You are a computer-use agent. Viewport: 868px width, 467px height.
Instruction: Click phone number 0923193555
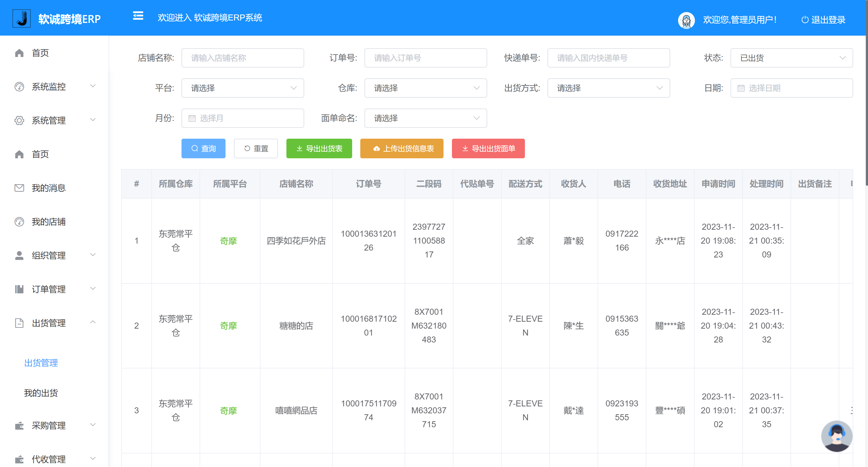click(622, 410)
